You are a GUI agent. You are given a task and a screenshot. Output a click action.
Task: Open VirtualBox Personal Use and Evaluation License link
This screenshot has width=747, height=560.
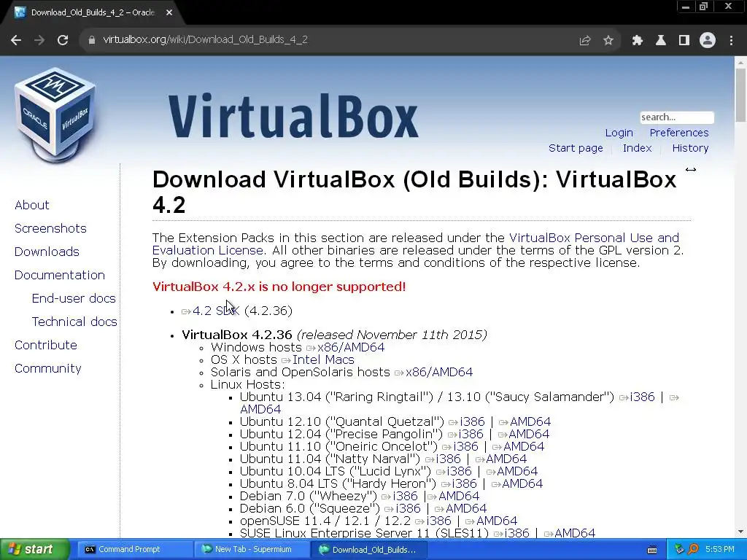point(415,244)
